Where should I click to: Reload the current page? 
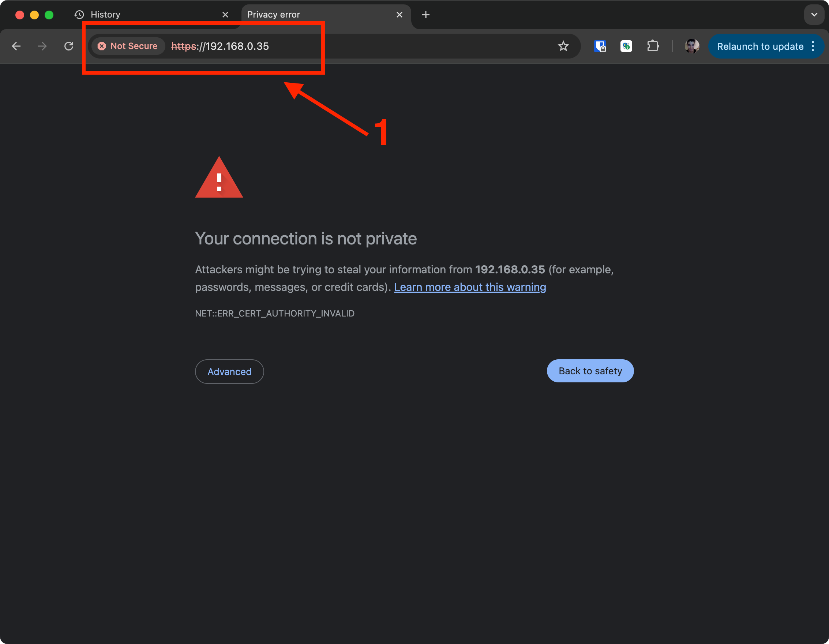pyautogui.click(x=69, y=46)
